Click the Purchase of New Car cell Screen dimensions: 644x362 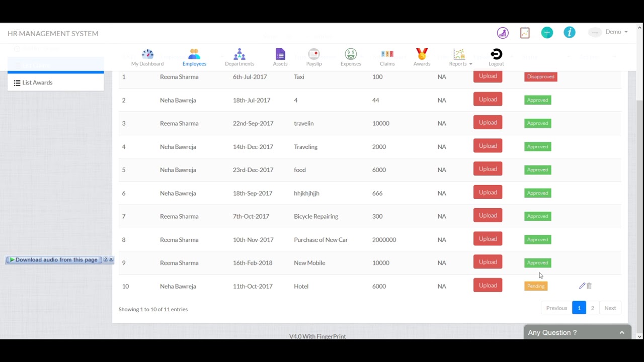320,240
